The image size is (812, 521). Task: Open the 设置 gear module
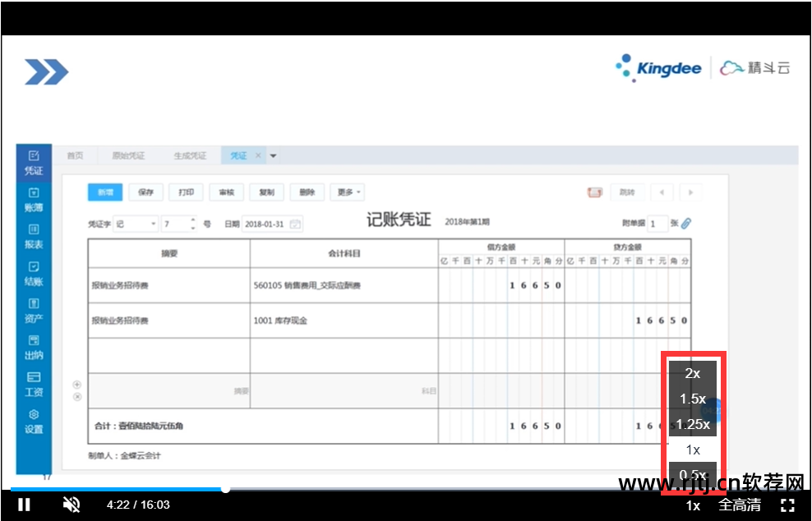(x=34, y=422)
